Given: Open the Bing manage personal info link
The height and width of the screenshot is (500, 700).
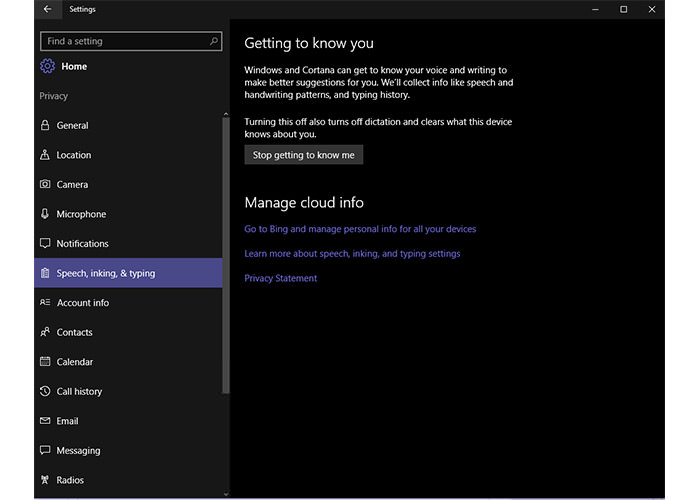Looking at the screenshot, I should pyautogui.click(x=360, y=229).
